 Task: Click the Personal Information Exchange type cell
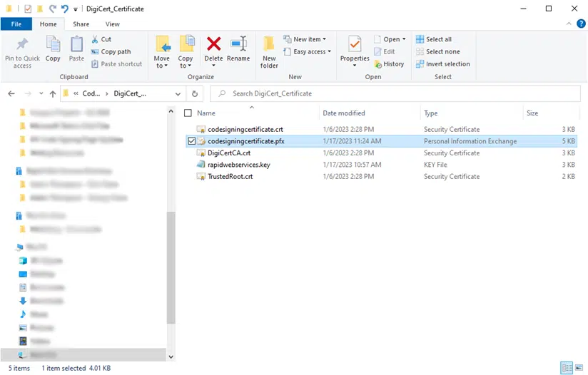pyautogui.click(x=470, y=141)
